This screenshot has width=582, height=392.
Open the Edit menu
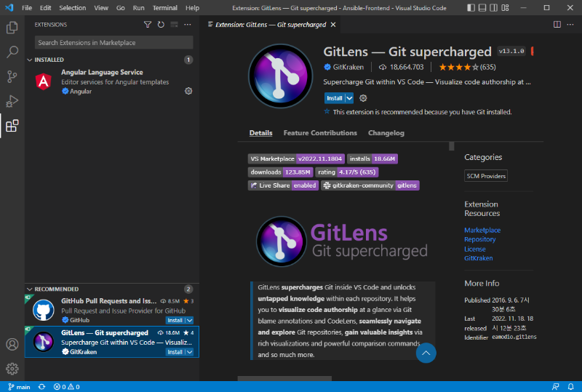46,8
